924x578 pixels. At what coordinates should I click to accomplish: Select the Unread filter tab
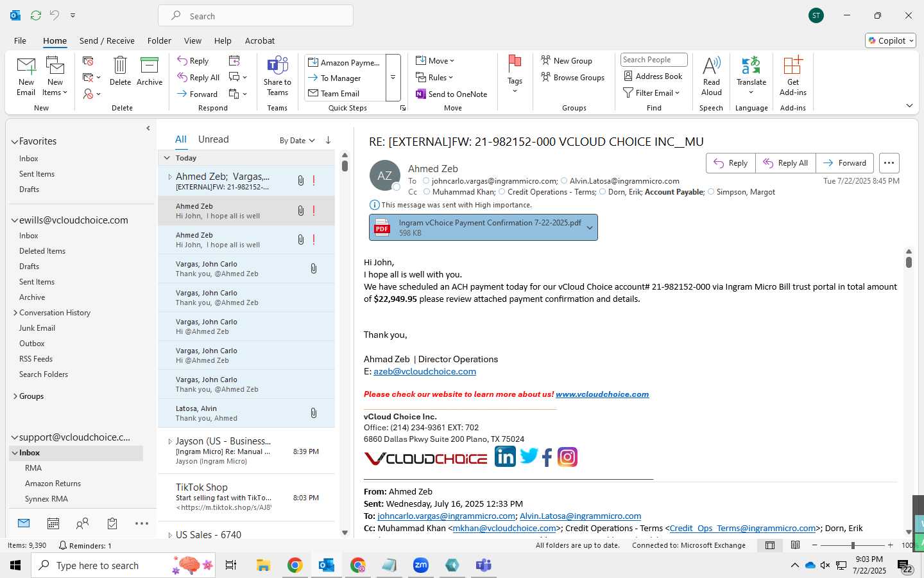pyautogui.click(x=214, y=139)
